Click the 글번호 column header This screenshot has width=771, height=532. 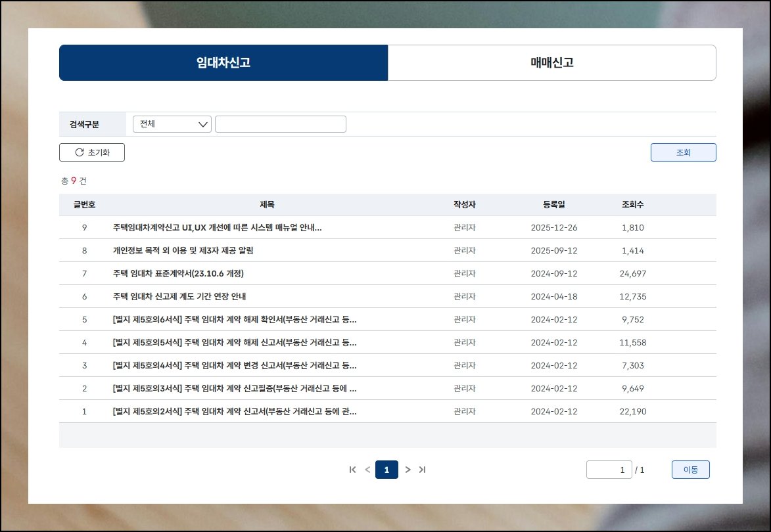84,205
